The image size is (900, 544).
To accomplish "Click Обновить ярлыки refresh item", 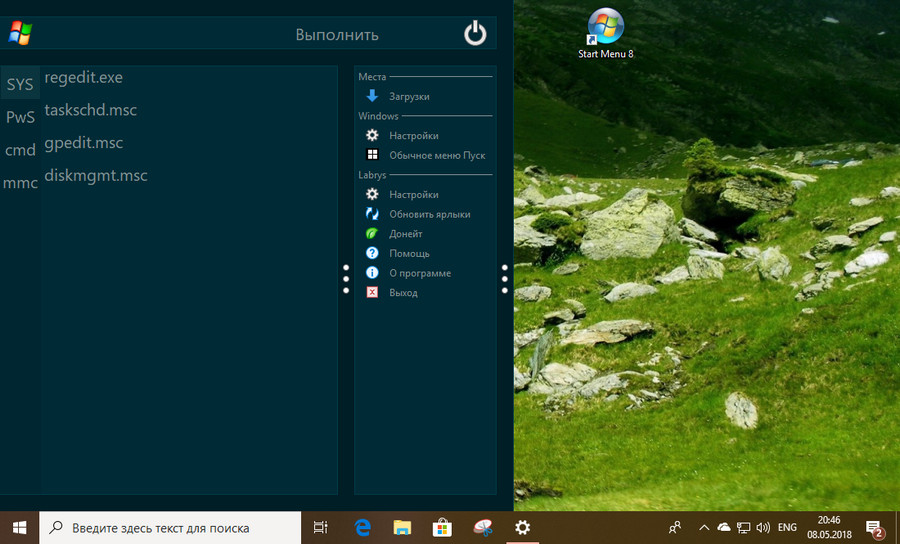I will (428, 214).
